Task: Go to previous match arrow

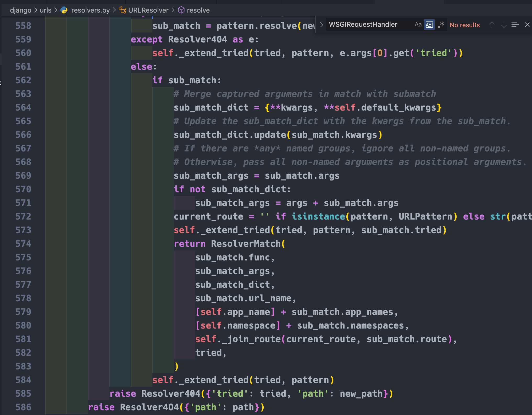Action: [x=492, y=25]
